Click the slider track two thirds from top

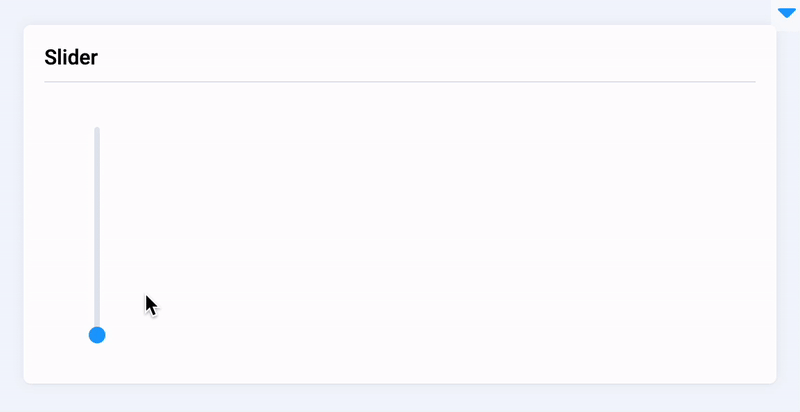tap(97, 266)
